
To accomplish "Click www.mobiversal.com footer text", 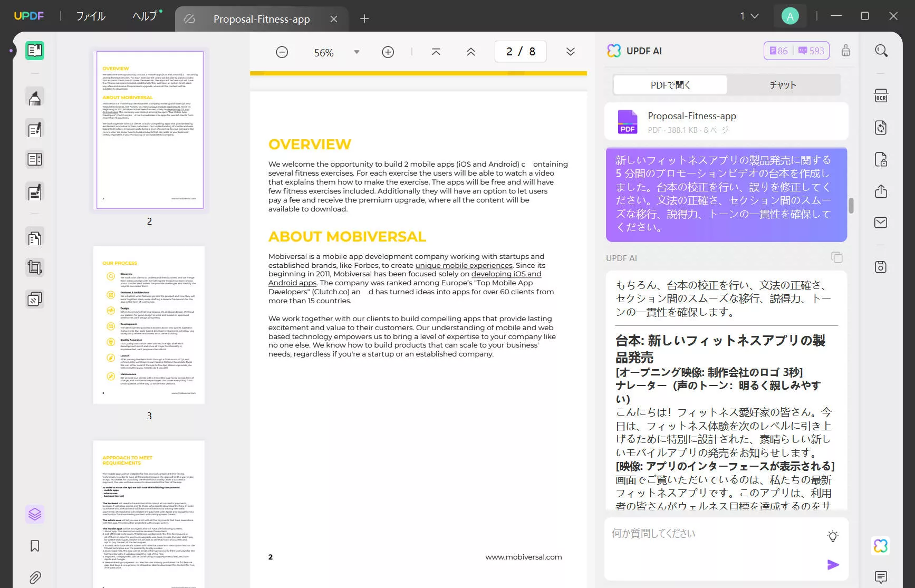I will (x=524, y=557).
